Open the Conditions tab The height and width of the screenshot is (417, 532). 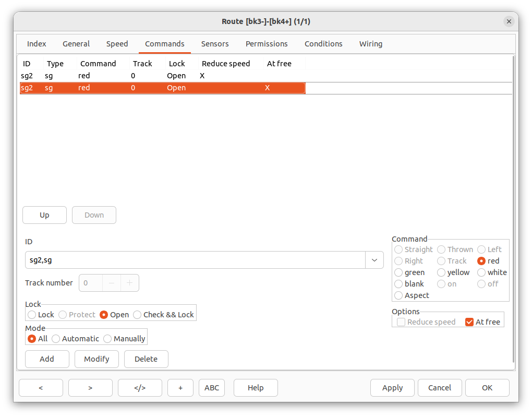point(323,44)
